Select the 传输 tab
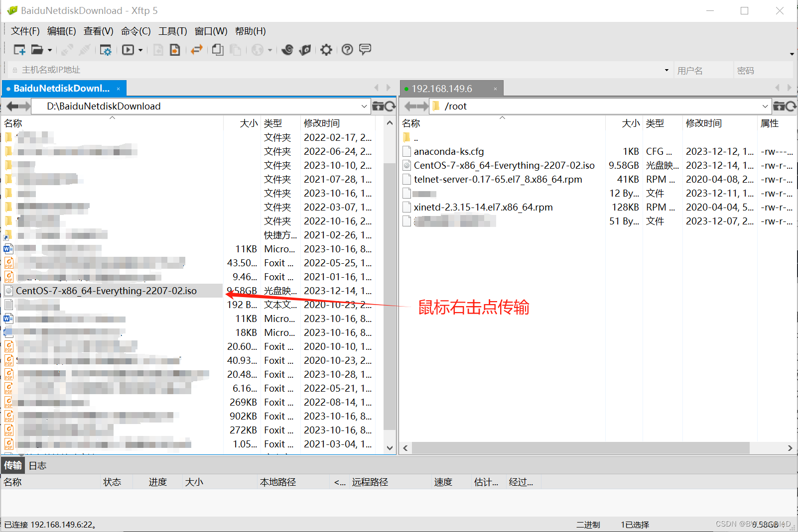Image resolution: width=798 pixels, height=532 pixels. point(13,465)
